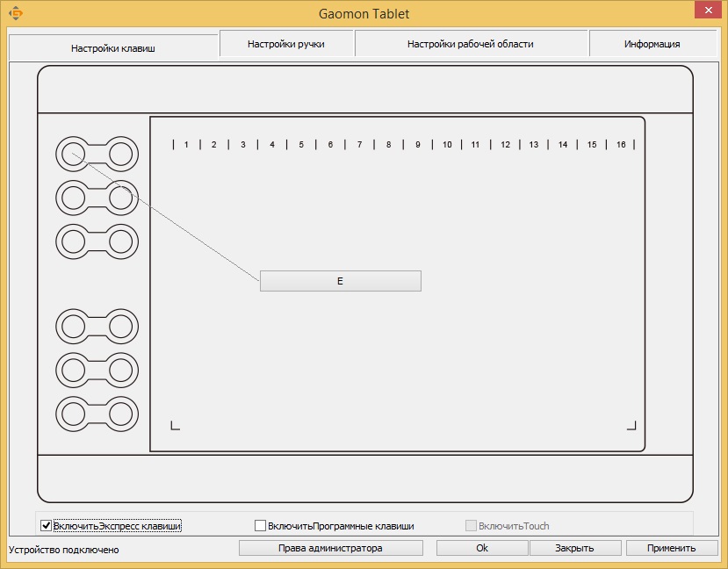
Task: Select soft key 1 on tablet area
Action: [x=187, y=144]
